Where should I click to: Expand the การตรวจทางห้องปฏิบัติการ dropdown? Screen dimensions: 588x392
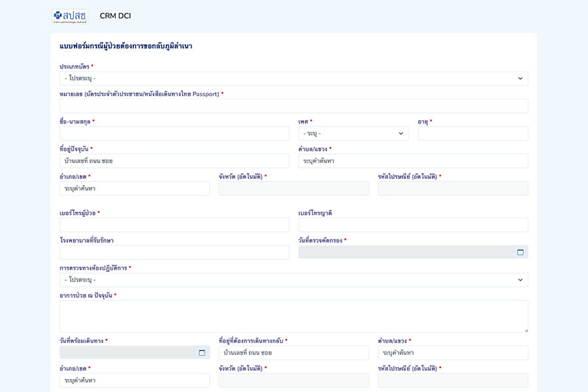click(293, 280)
